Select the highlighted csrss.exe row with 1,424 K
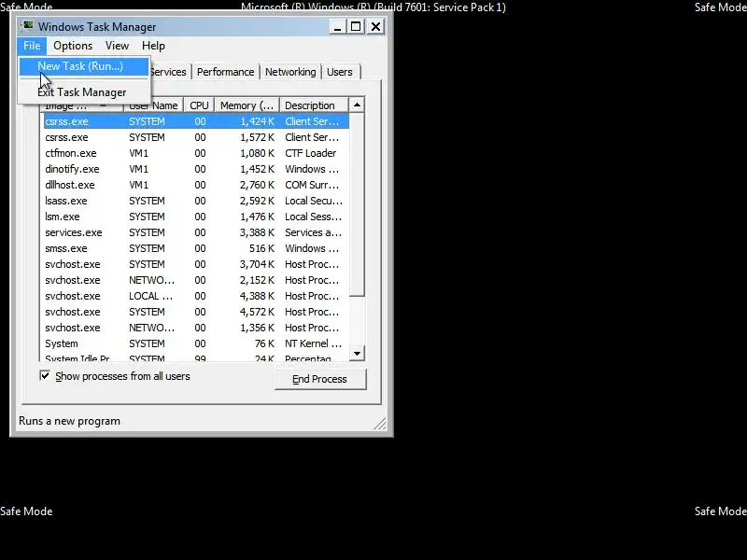 pyautogui.click(x=196, y=121)
